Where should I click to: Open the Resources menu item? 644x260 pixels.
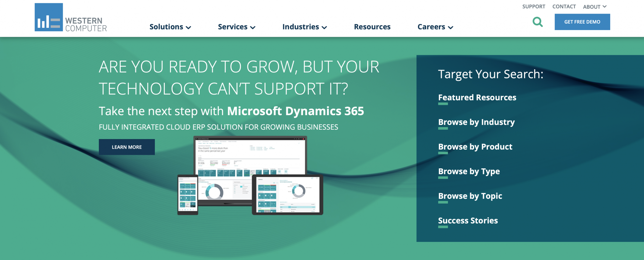tap(372, 27)
